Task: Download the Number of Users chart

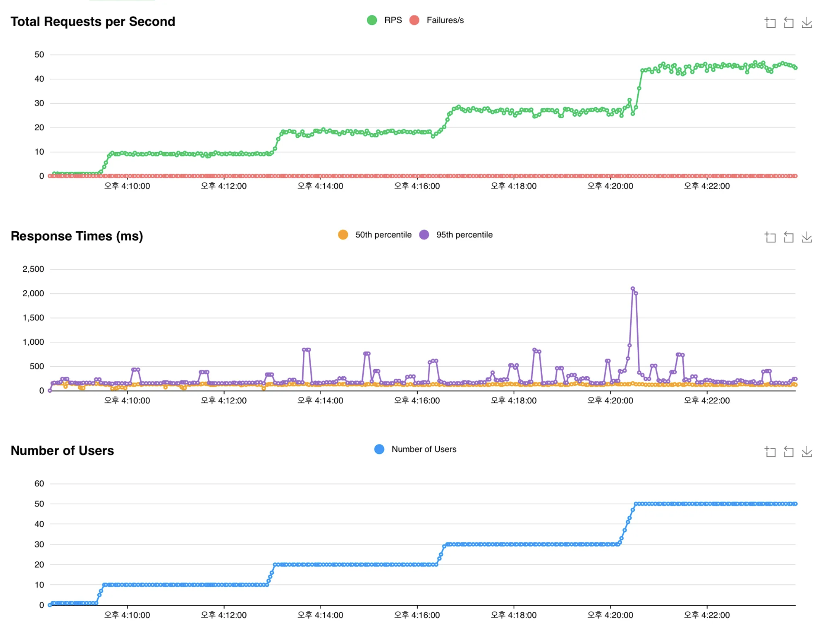Action: [807, 452]
